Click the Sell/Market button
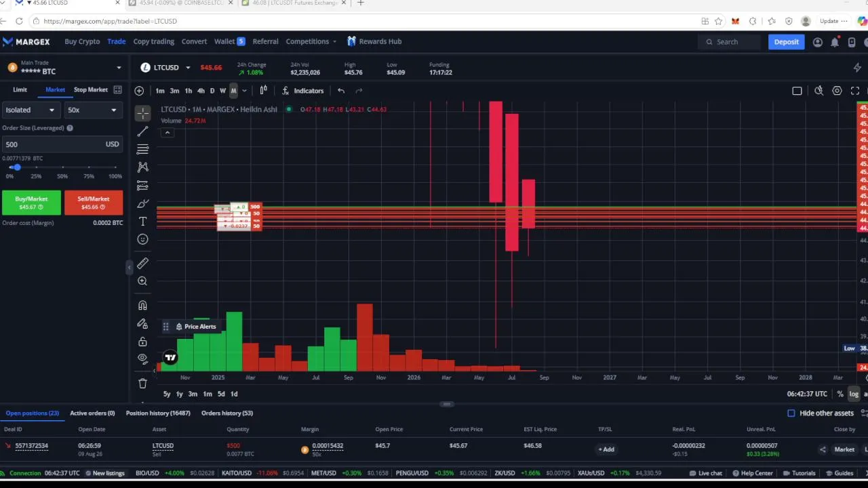 pos(94,203)
